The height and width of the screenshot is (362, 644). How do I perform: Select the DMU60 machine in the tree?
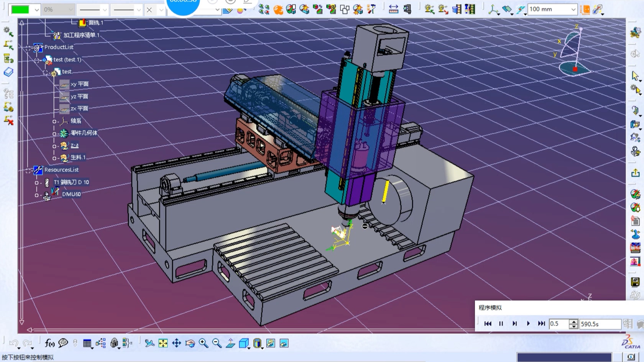click(x=71, y=194)
